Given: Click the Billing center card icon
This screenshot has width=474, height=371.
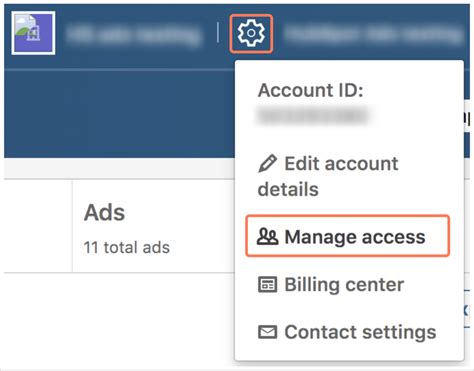Looking at the screenshot, I should click(267, 285).
